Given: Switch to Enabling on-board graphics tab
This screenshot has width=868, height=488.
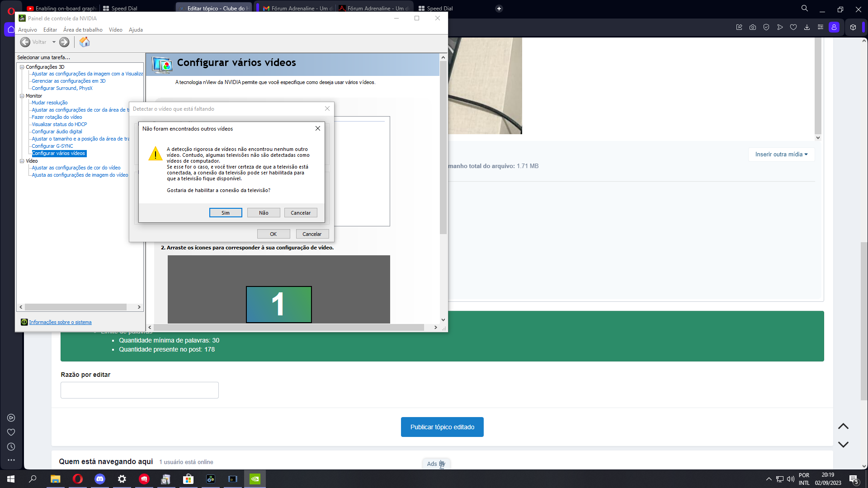Looking at the screenshot, I should point(61,8).
